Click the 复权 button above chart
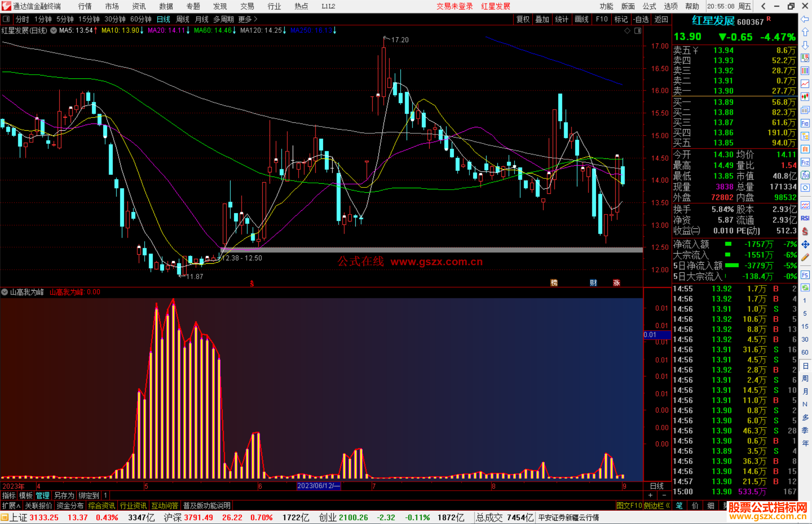Image resolution: width=812 pixels, height=524 pixels. [x=523, y=19]
